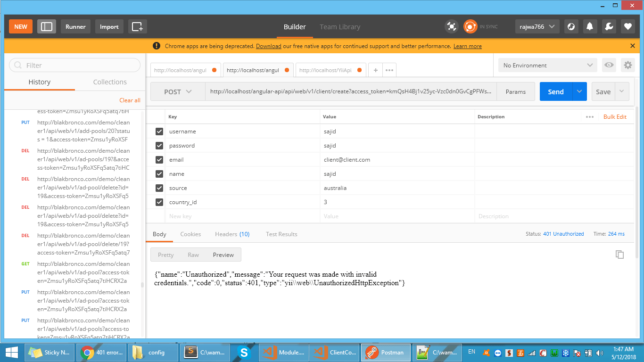The image size is (644, 362).
Task: Toggle the sidebar layout icon
Action: click(47, 26)
